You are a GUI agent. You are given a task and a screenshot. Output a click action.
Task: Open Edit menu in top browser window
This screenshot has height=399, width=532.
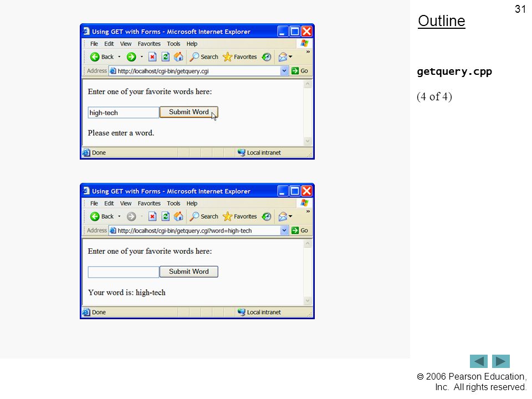109,44
